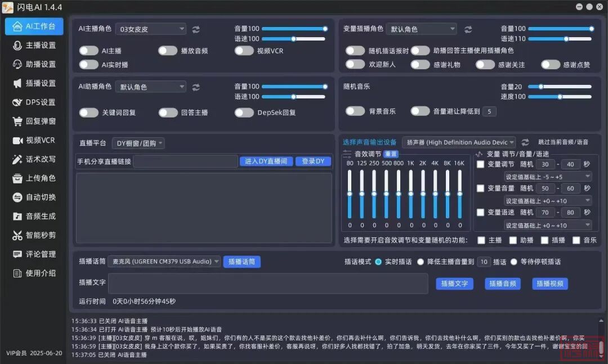
Task: Enable the AI主播 toggle switch
Action: (x=88, y=51)
